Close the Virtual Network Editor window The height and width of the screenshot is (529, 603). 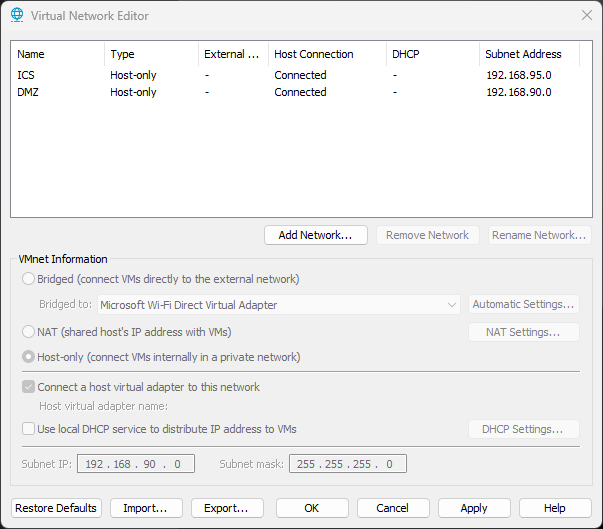586,15
